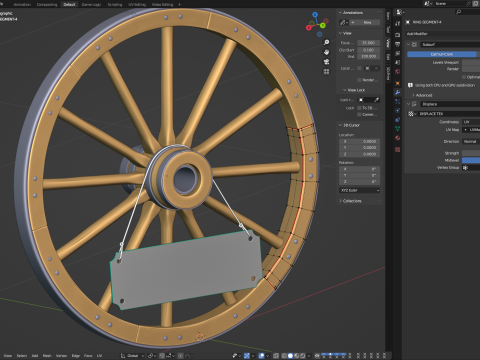The image size is (480, 360).
Task: Open the World properties tab icon
Action: [x=397, y=72]
